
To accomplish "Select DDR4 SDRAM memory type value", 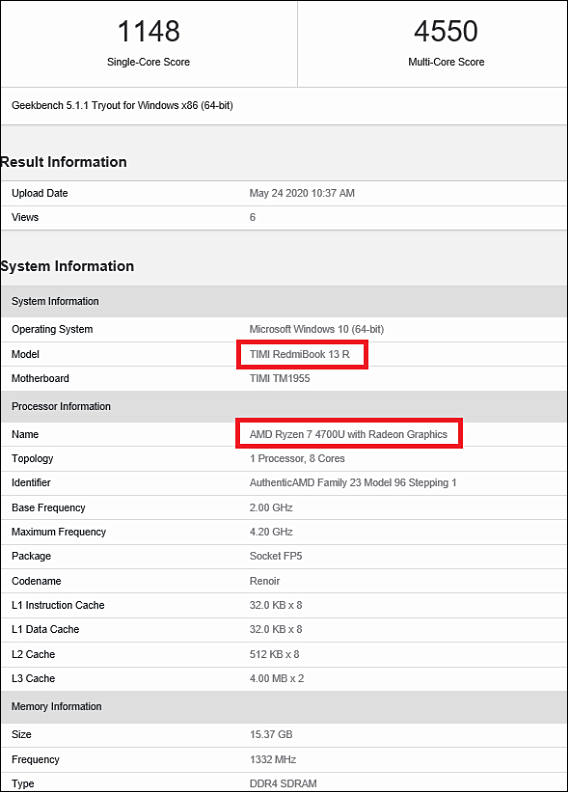I will (283, 784).
